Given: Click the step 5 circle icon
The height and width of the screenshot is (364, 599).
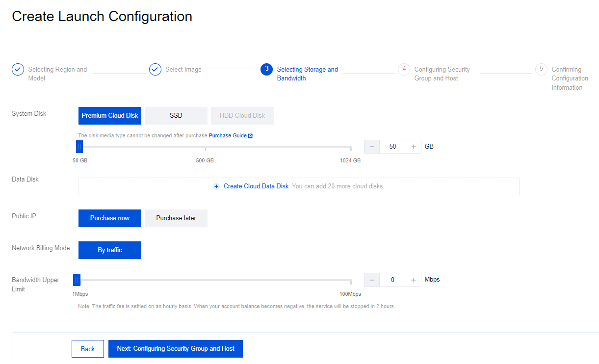Looking at the screenshot, I should click(x=541, y=69).
